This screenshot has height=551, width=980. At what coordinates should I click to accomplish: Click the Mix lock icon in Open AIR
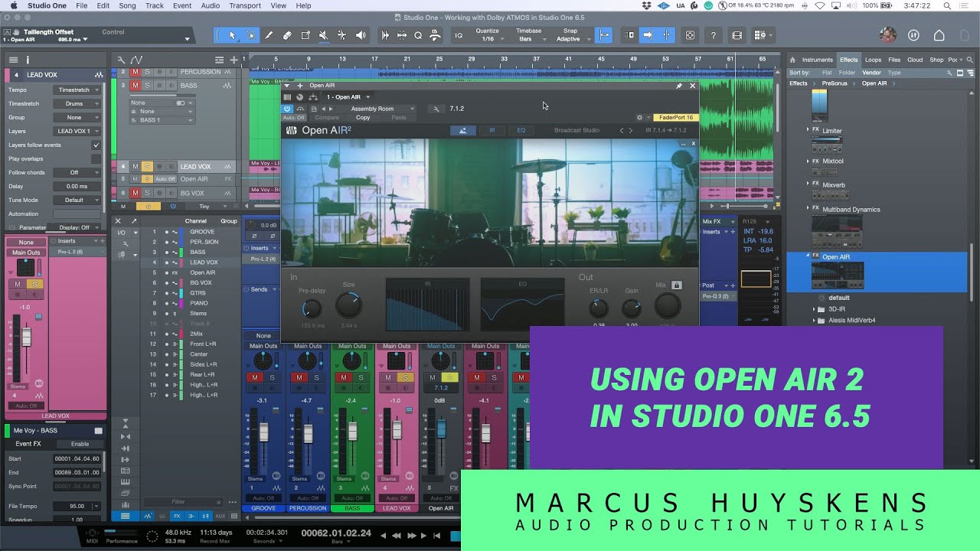click(676, 285)
